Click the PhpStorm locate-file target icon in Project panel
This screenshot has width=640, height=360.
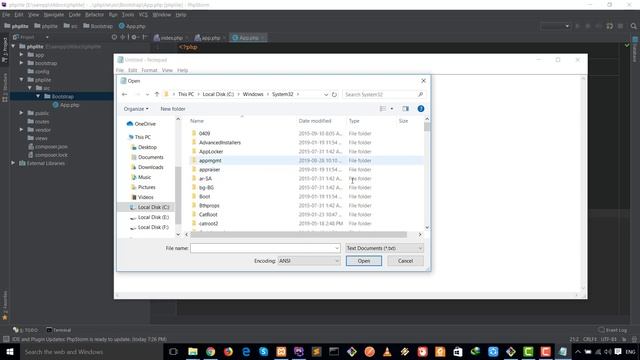coord(114,37)
